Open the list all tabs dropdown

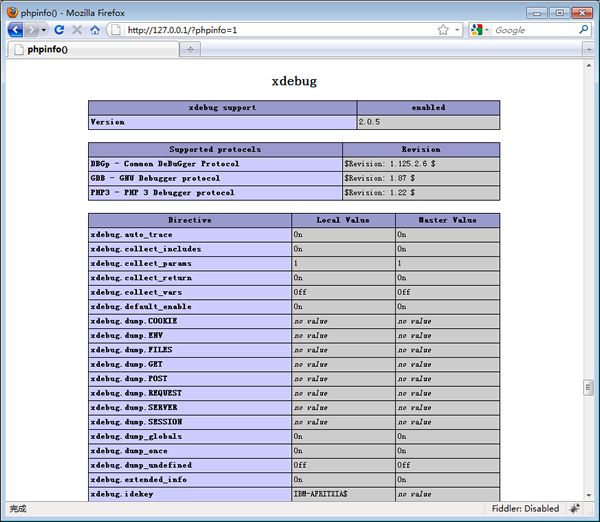[589, 49]
